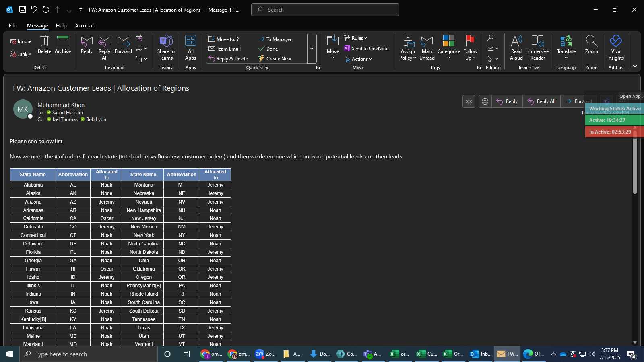The height and width of the screenshot is (362, 644).
Task: Choose the To Manager quick step
Action: click(275, 39)
